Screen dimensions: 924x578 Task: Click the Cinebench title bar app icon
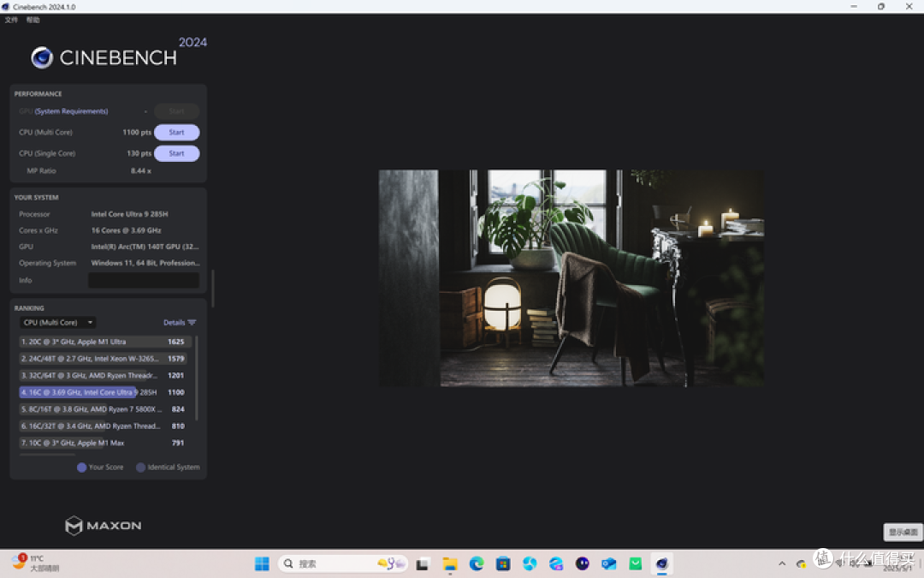[6, 7]
